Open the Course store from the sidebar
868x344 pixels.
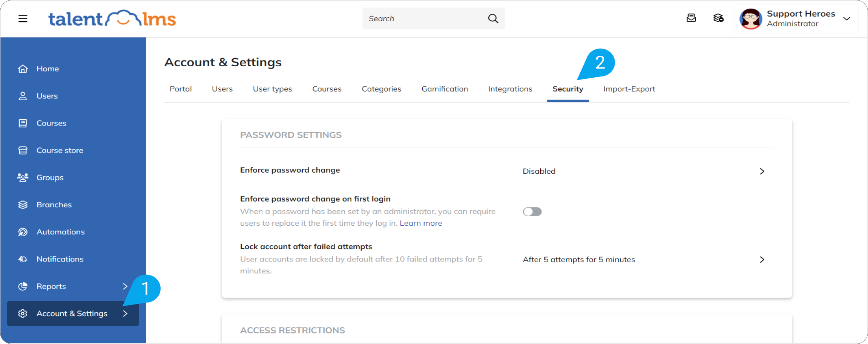(x=60, y=150)
